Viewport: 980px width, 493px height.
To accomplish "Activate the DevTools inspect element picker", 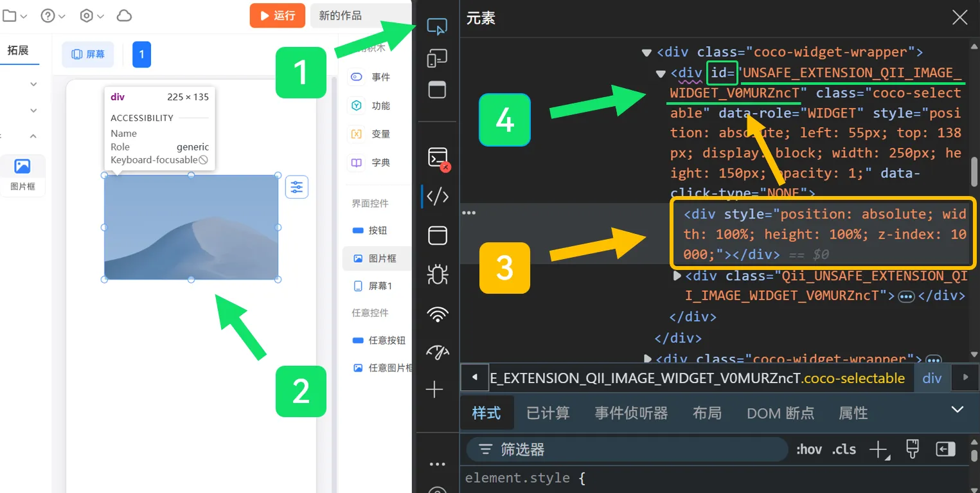I will tap(437, 27).
